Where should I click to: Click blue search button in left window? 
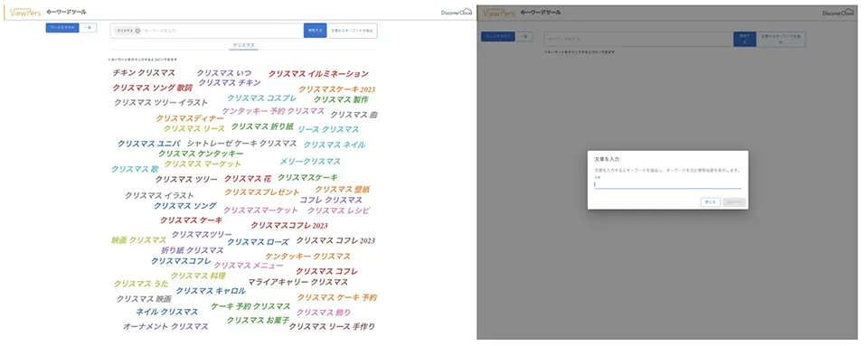(x=315, y=31)
